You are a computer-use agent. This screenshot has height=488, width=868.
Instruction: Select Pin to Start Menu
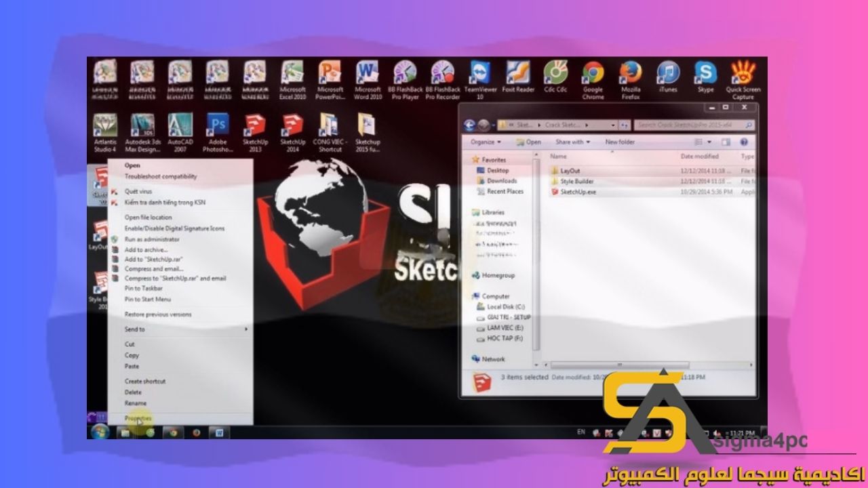click(147, 299)
